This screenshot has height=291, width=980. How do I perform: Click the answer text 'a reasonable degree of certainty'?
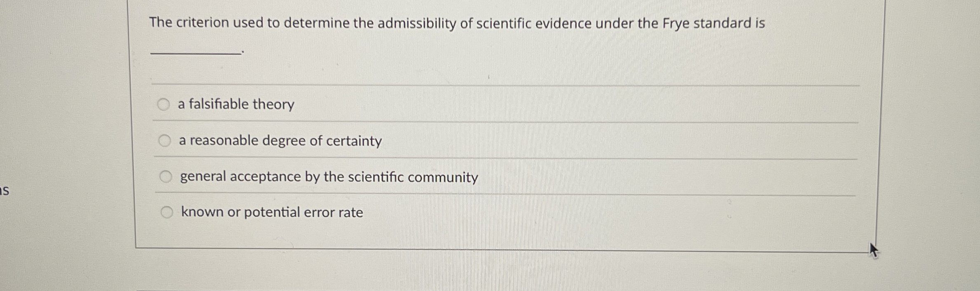point(280,141)
